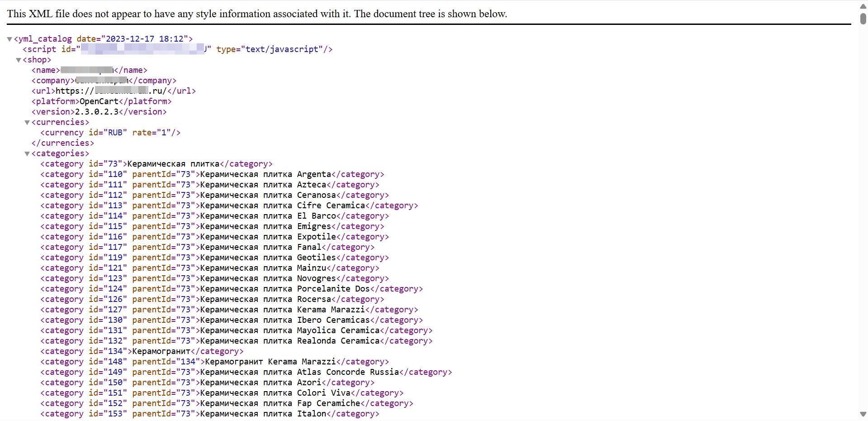Viewport: 868px width, 421px height.
Task: Click the yml_catalog date attribute value
Action: click(x=145, y=39)
